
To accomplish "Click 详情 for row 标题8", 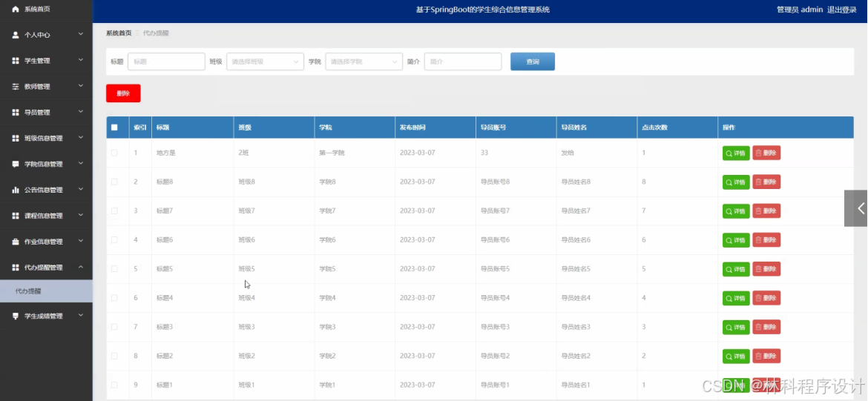I will coord(736,182).
